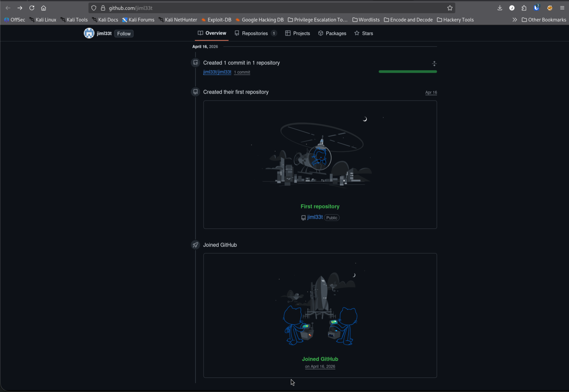The image size is (569, 392).
Task: Open the Google Hacking DB bookmark
Action: (260, 20)
